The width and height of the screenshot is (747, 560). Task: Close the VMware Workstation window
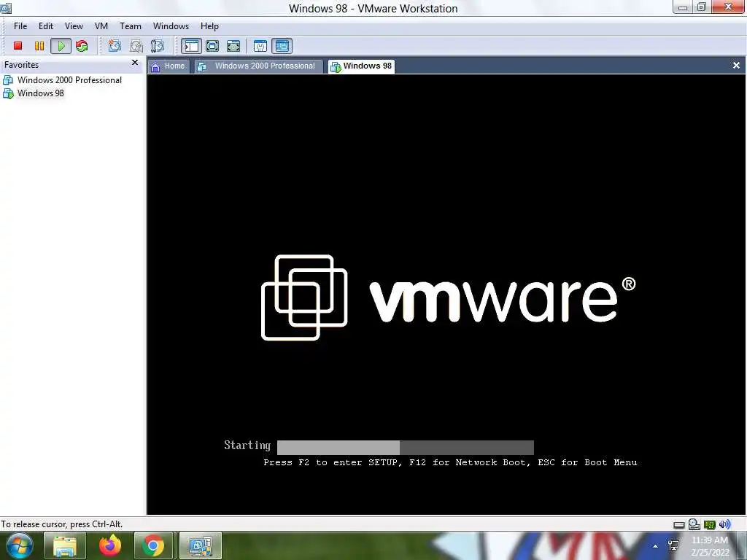pyautogui.click(x=729, y=7)
